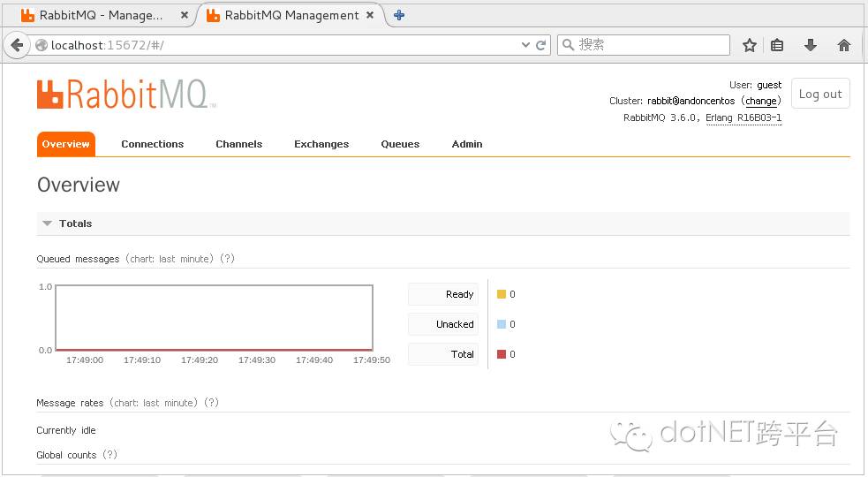Open the Connections tab

(x=152, y=144)
